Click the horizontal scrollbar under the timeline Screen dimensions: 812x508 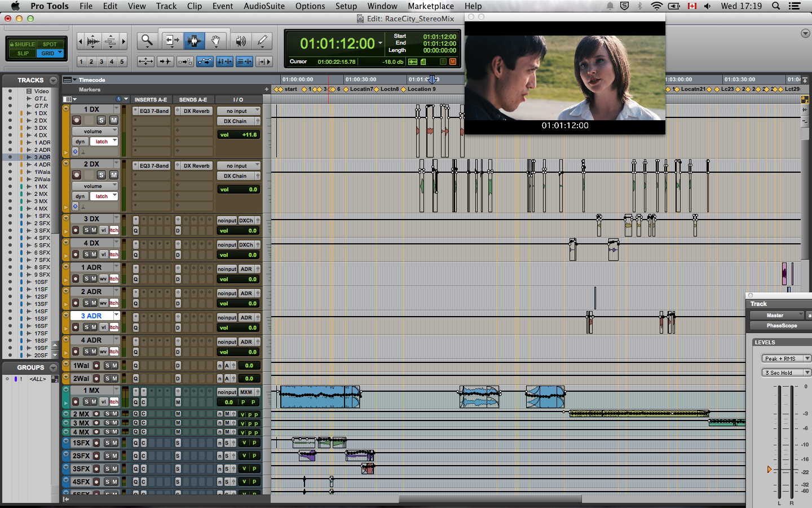pos(489,499)
